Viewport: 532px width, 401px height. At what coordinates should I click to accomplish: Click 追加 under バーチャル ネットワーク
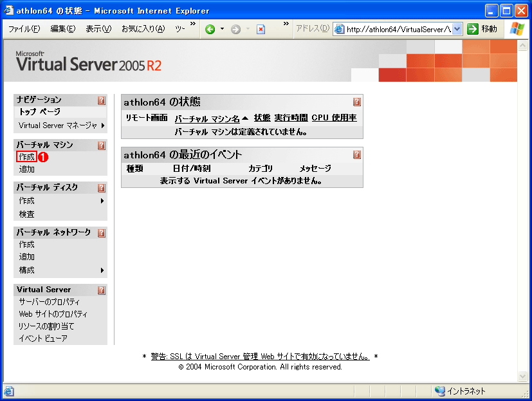(27, 257)
